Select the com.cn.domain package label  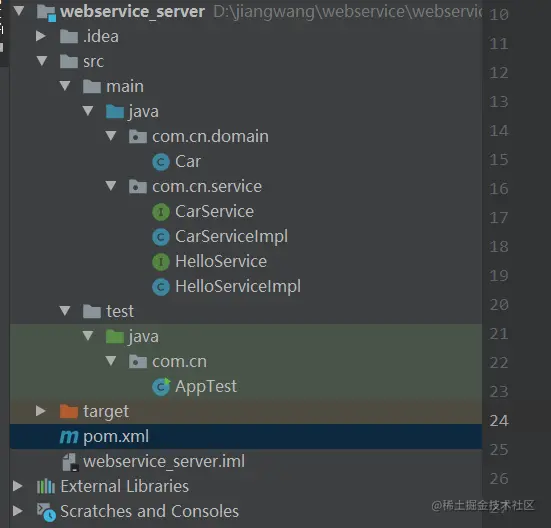[x=210, y=136]
